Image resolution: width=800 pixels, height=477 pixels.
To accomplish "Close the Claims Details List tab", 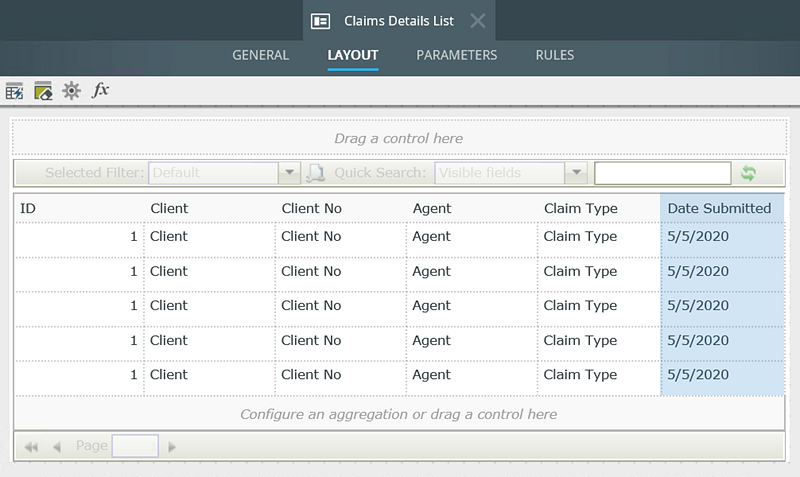I will pos(478,20).
